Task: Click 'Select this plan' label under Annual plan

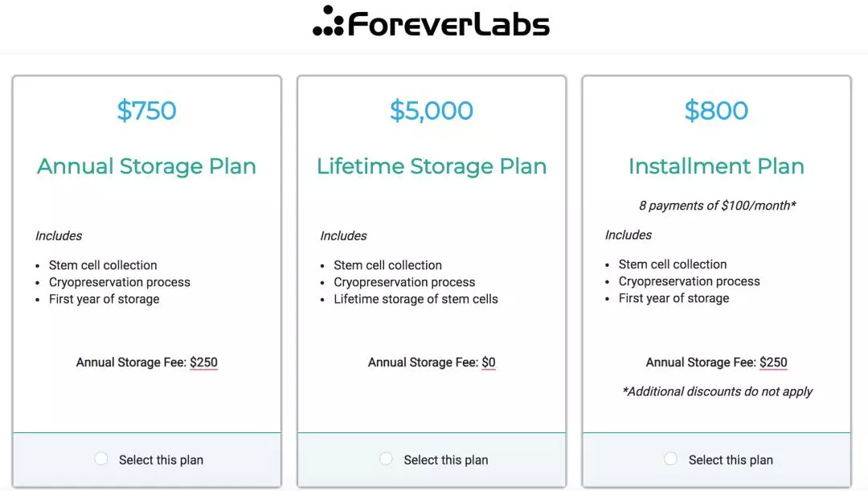Action: point(161,460)
